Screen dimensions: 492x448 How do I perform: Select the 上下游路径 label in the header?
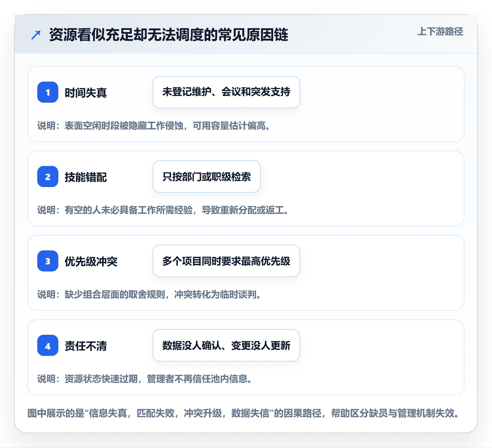tap(440, 32)
